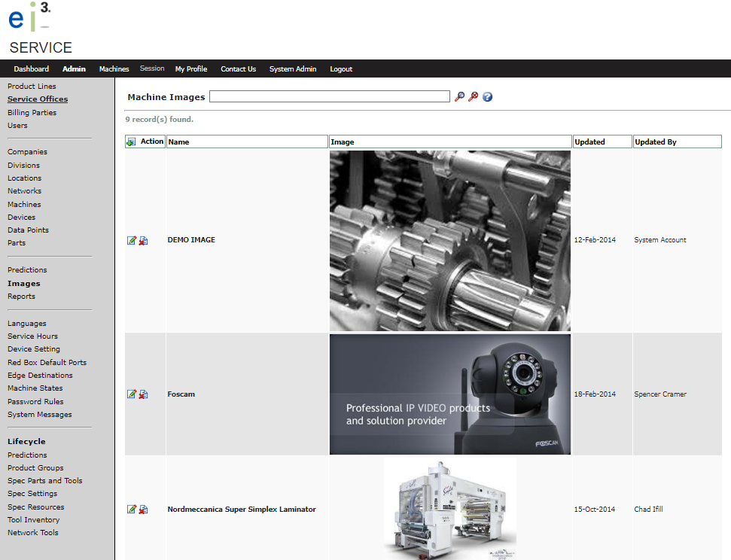Click the Foscam camera thumbnail
This screenshot has height=560, width=731.
(450, 394)
